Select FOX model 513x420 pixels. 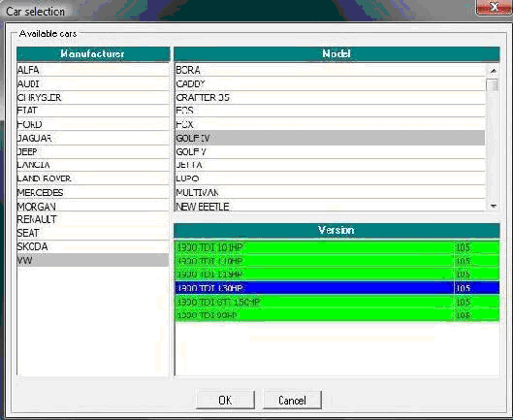(330, 124)
